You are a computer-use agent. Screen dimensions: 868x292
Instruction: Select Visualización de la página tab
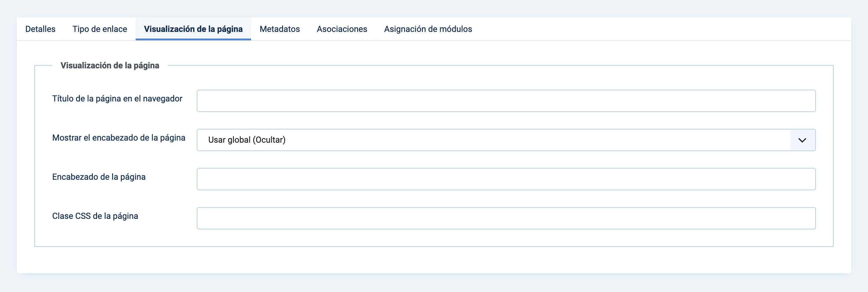(x=193, y=29)
